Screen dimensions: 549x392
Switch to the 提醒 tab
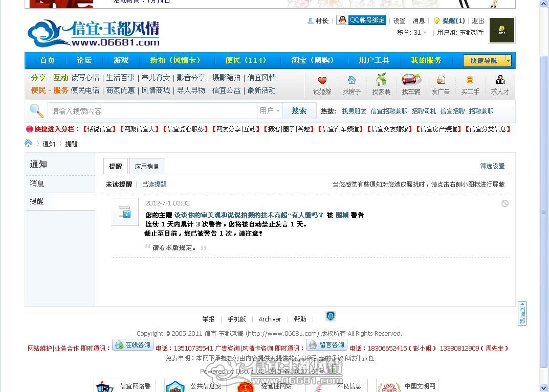(116, 166)
